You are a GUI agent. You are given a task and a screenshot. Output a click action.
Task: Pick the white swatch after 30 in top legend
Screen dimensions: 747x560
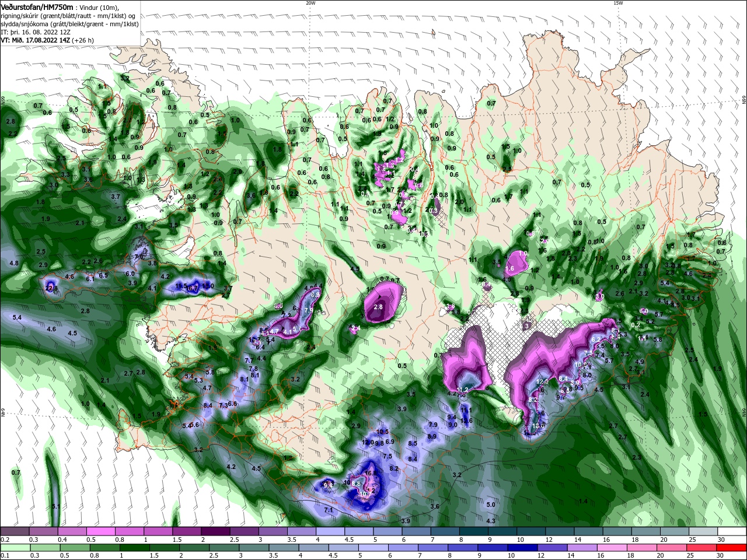point(732,531)
